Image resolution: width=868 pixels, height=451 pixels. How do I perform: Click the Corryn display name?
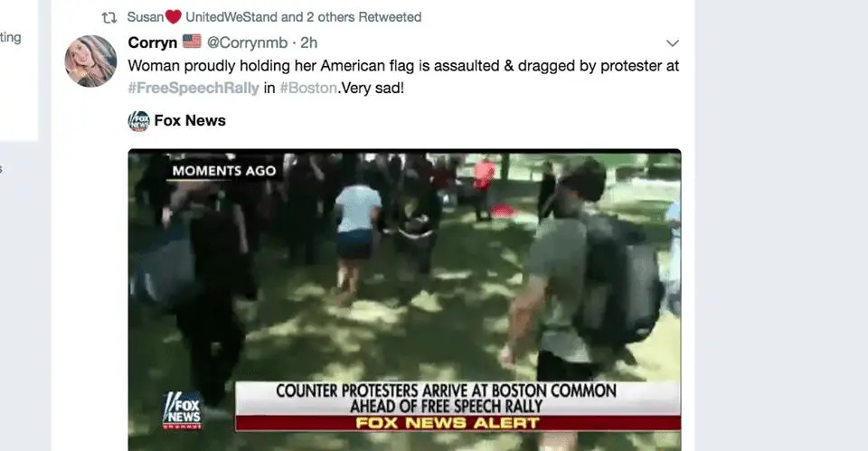pos(152,42)
